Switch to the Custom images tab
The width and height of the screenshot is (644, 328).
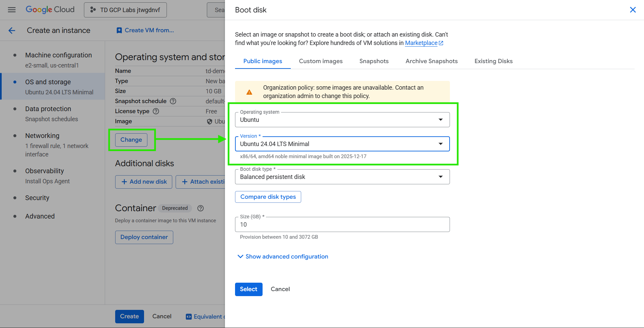(321, 61)
